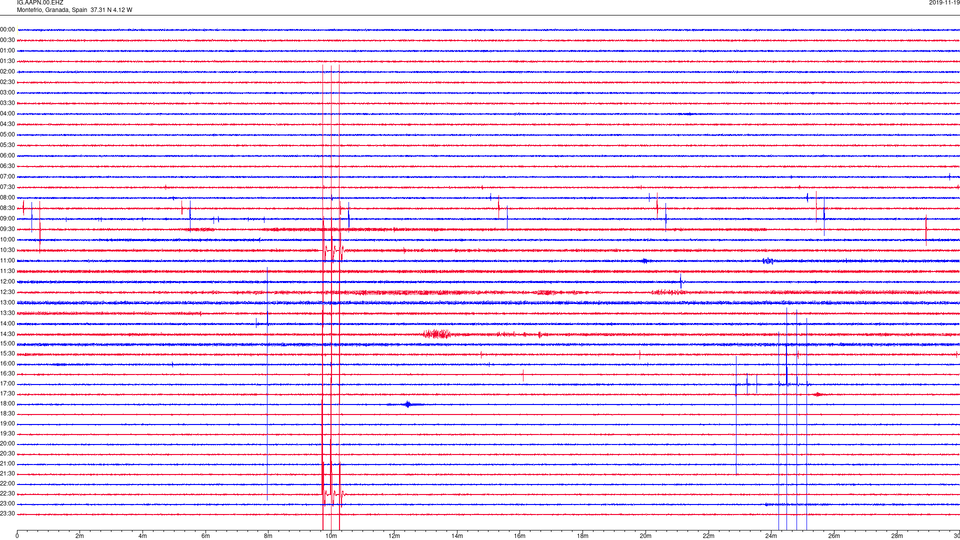This screenshot has width=960, height=540.
Task: Select the 13:00 trace time label
Action: click(7, 302)
